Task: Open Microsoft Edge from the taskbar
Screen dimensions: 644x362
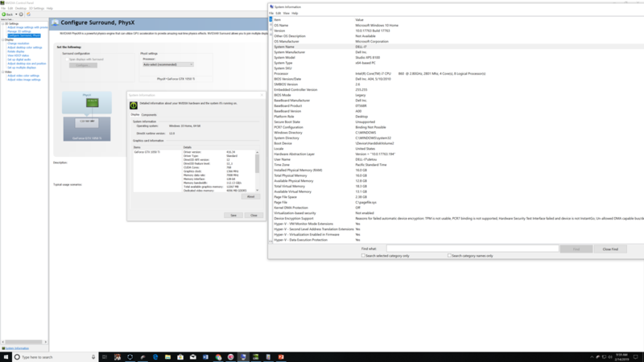Action: [x=155, y=357]
